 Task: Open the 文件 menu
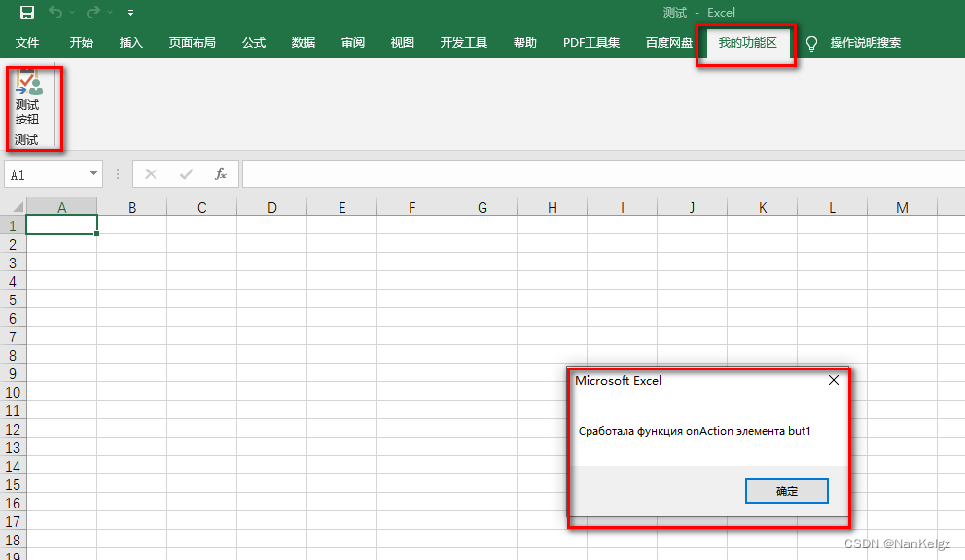coord(28,42)
